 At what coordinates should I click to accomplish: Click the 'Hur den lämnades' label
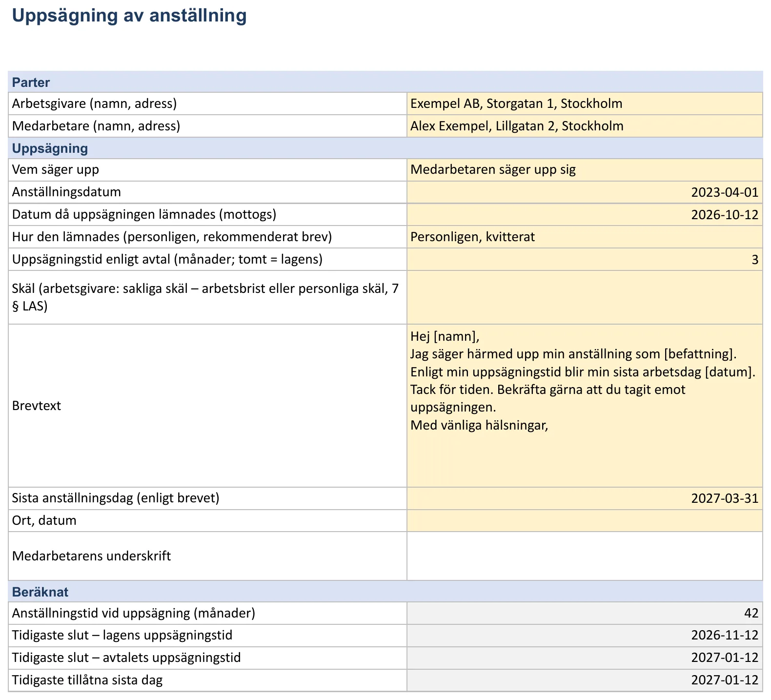172,237
